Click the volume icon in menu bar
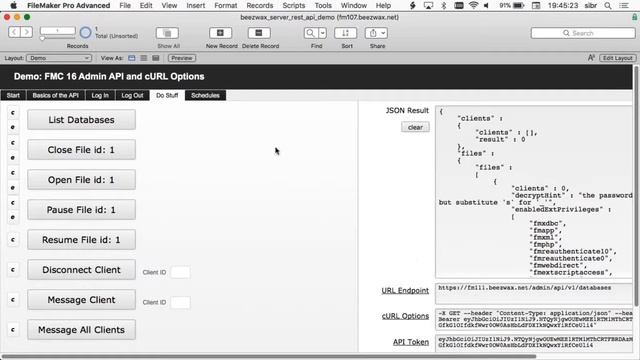Image resolution: width=640 pixels, height=360 pixels. 486,5
